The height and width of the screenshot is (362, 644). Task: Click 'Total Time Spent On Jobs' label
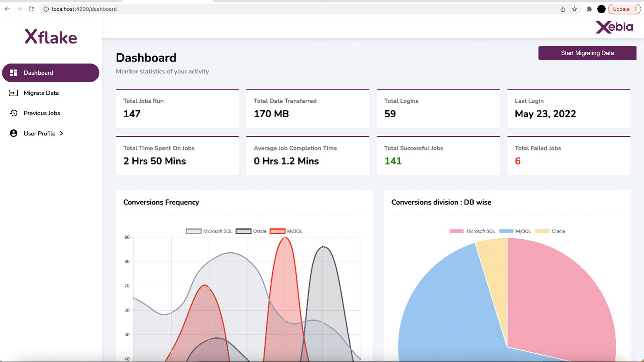point(159,148)
